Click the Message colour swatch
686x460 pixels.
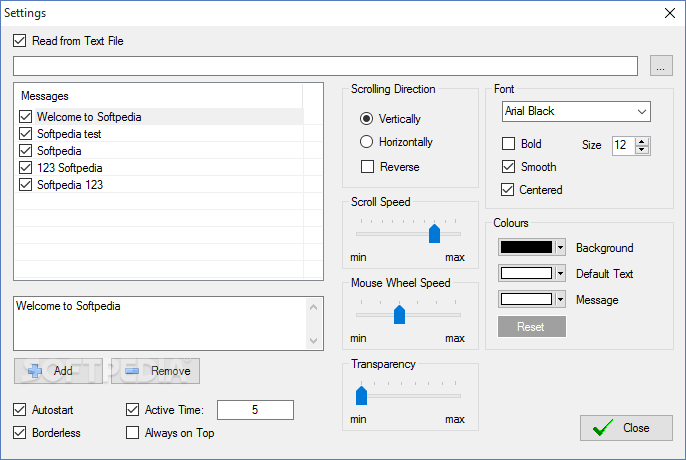(526, 299)
